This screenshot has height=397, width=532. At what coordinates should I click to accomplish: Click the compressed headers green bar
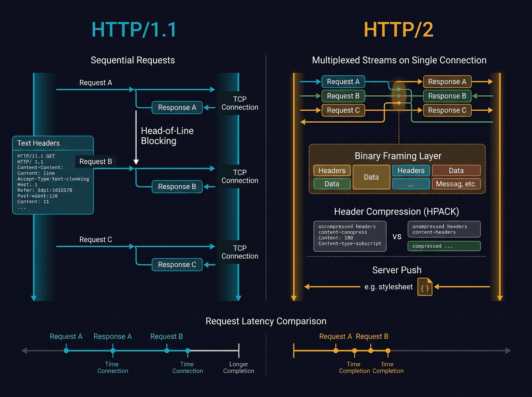click(x=444, y=246)
